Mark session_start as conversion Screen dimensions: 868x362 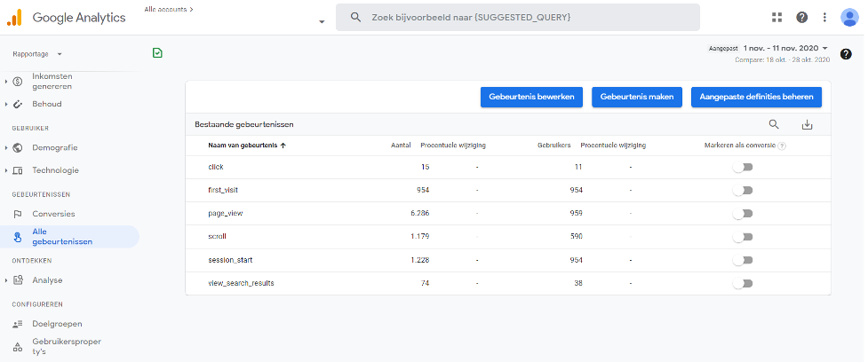click(743, 260)
